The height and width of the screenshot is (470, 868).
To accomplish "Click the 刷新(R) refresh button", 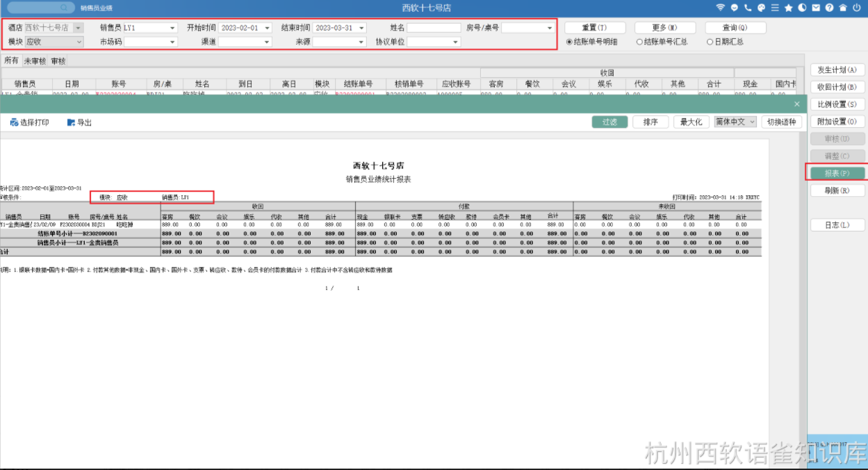I will [837, 190].
